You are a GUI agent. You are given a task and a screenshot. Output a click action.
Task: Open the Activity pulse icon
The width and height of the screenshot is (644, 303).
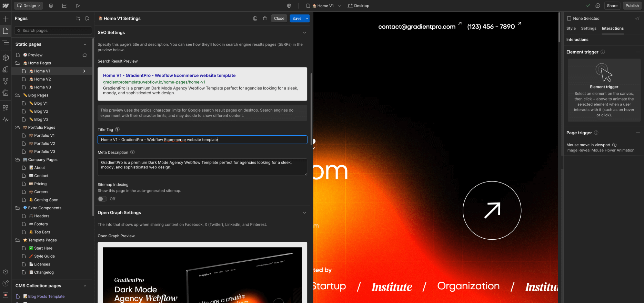click(6, 119)
